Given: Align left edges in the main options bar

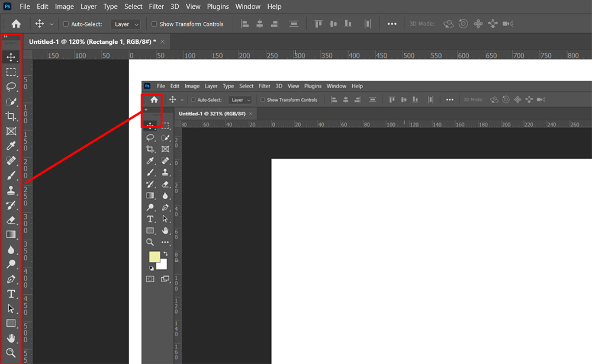Looking at the screenshot, I should tap(244, 24).
